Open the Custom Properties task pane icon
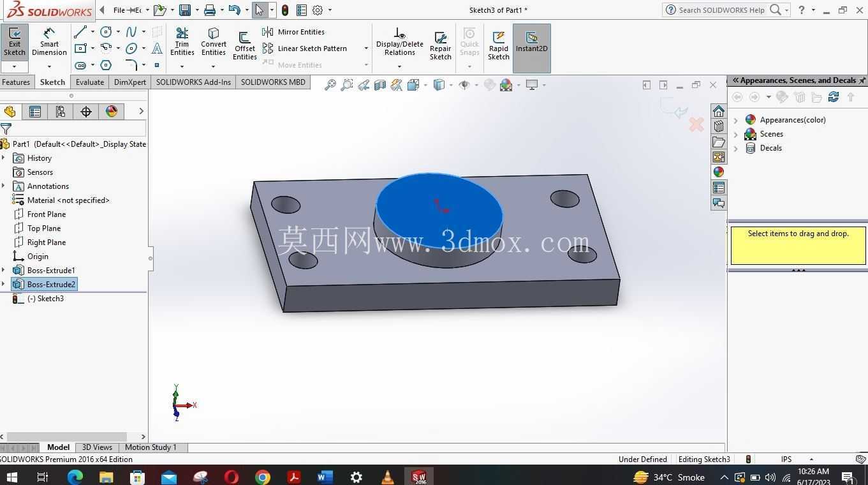 tap(719, 188)
